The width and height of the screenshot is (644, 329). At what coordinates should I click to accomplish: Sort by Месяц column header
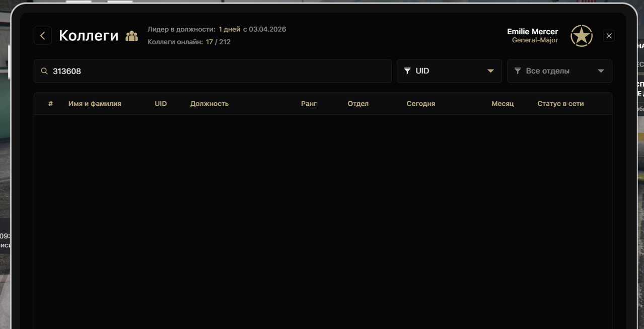click(503, 103)
